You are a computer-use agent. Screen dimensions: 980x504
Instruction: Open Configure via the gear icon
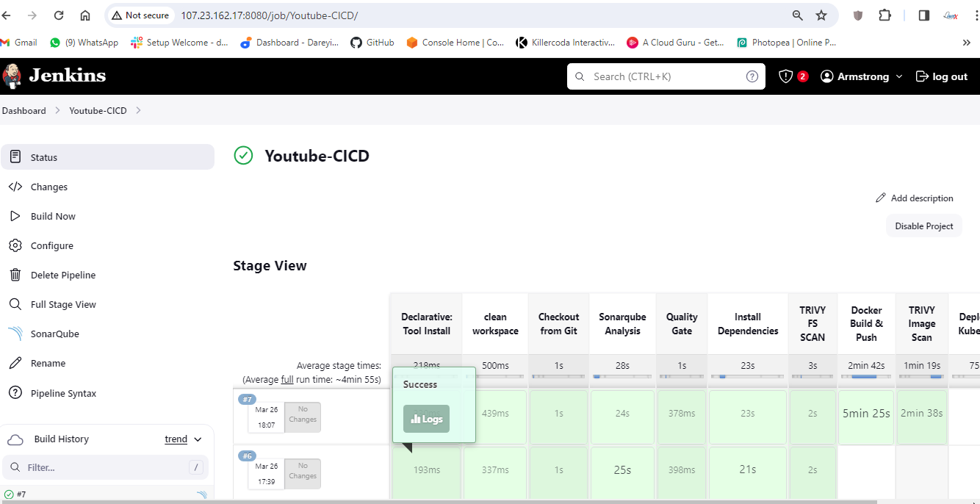(x=15, y=245)
